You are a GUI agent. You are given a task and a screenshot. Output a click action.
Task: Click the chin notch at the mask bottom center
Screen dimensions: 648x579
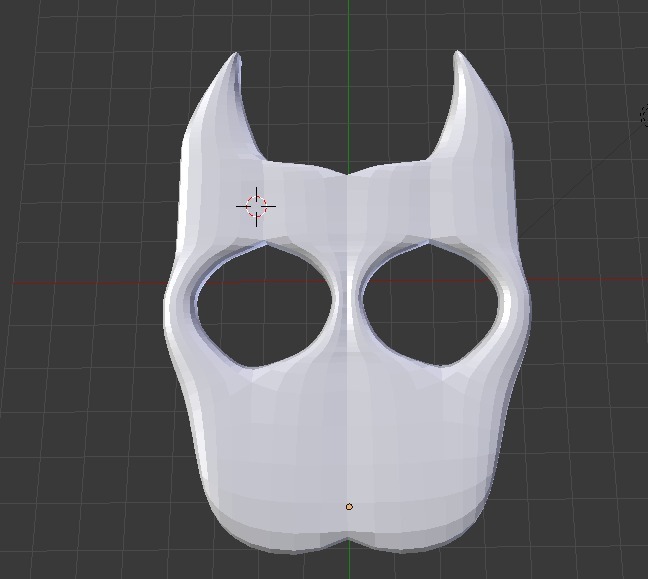click(348, 541)
